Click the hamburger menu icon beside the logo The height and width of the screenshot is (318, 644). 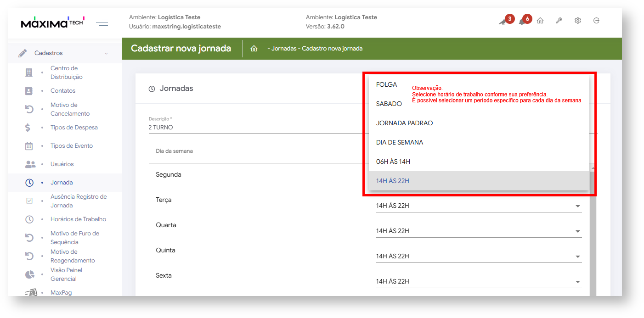click(x=102, y=22)
